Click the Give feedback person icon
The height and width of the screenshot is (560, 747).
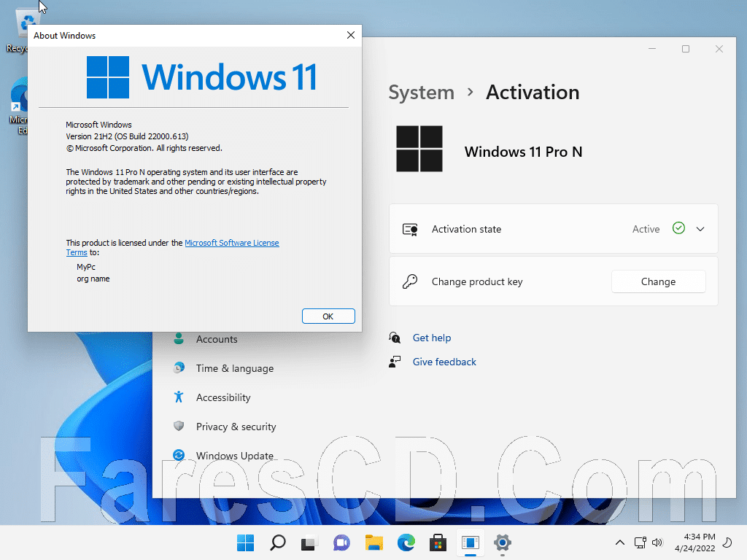pyautogui.click(x=395, y=362)
